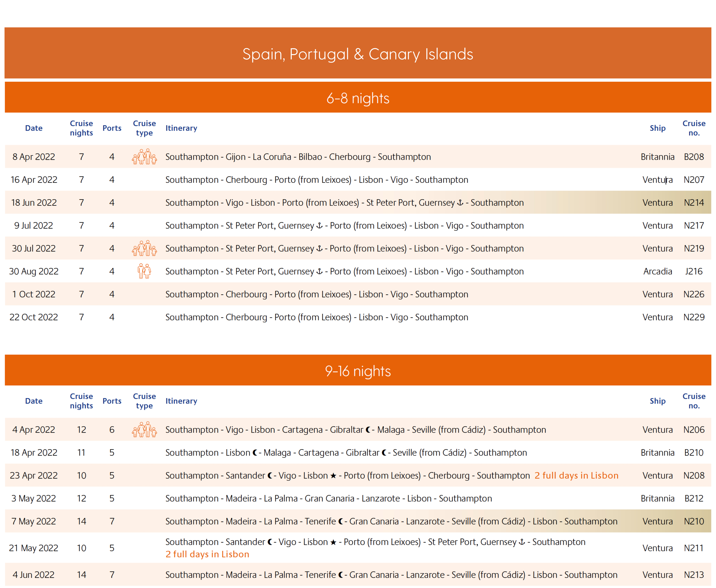Click cruise number 'J216'
Viewport: 716px width, 588px height.
pos(694,271)
